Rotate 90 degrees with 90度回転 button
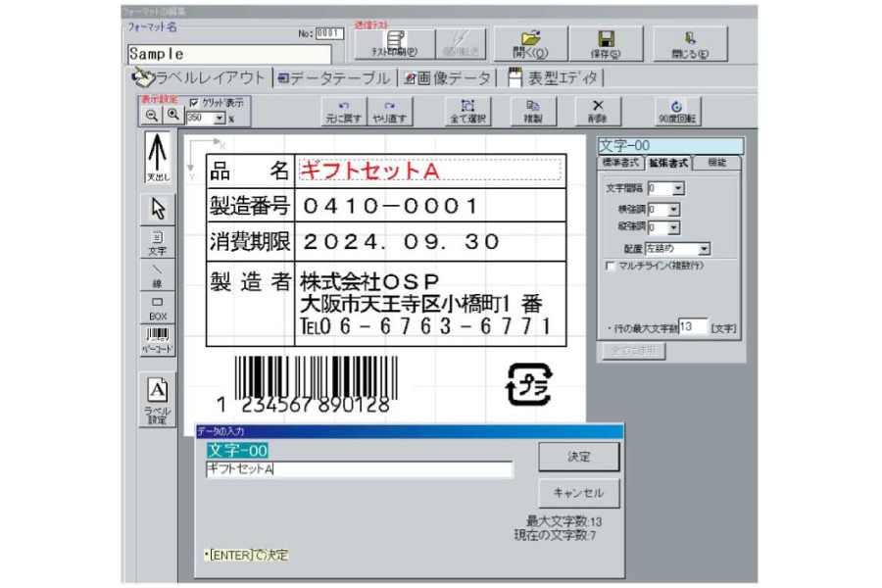Screen dimensions: 882x588 (677, 112)
